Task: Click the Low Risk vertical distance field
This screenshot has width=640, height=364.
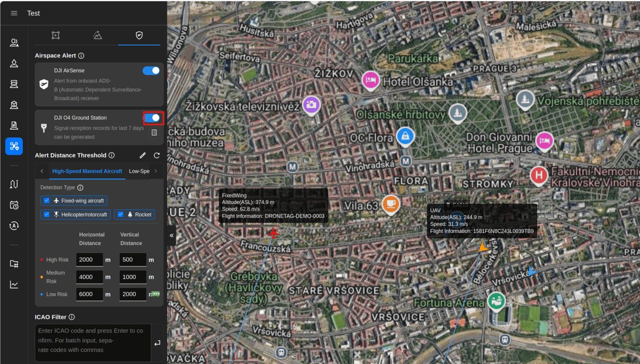Action: point(133,294)
